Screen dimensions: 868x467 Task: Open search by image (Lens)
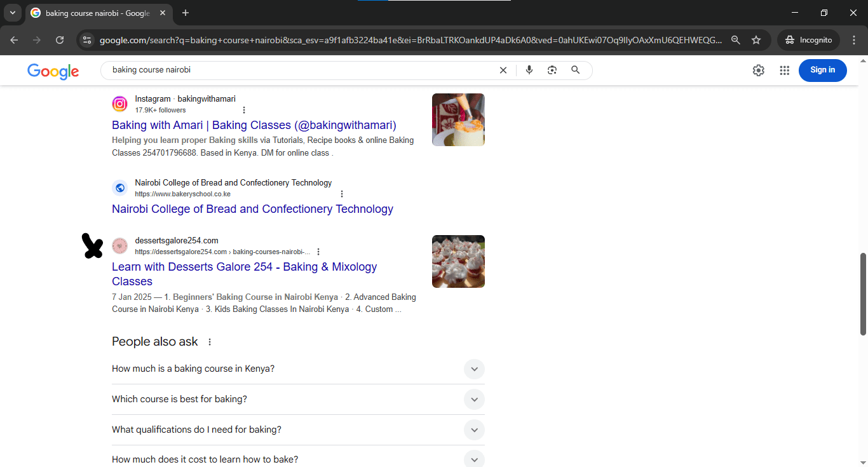(552, 70)
